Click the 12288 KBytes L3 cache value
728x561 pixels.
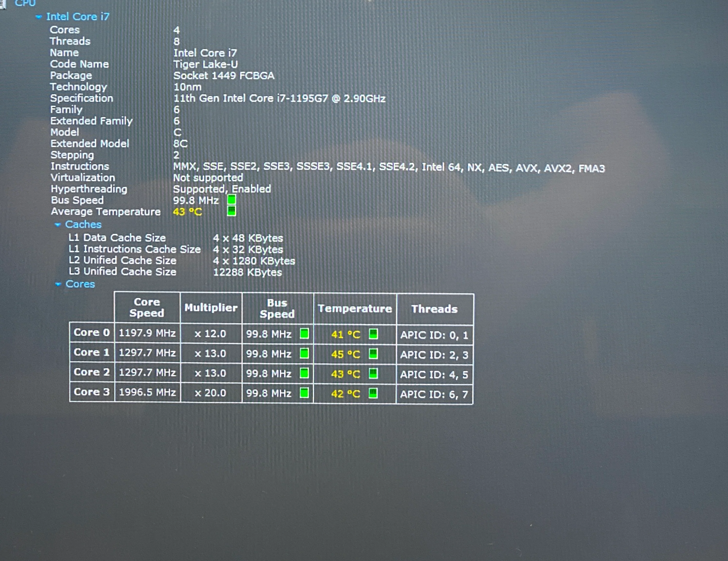(x=247, y=272)
